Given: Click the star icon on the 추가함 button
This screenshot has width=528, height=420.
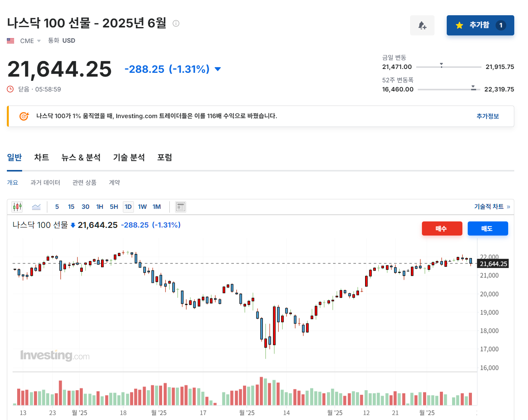Looking at the screenshot, I should coord(459,25).
